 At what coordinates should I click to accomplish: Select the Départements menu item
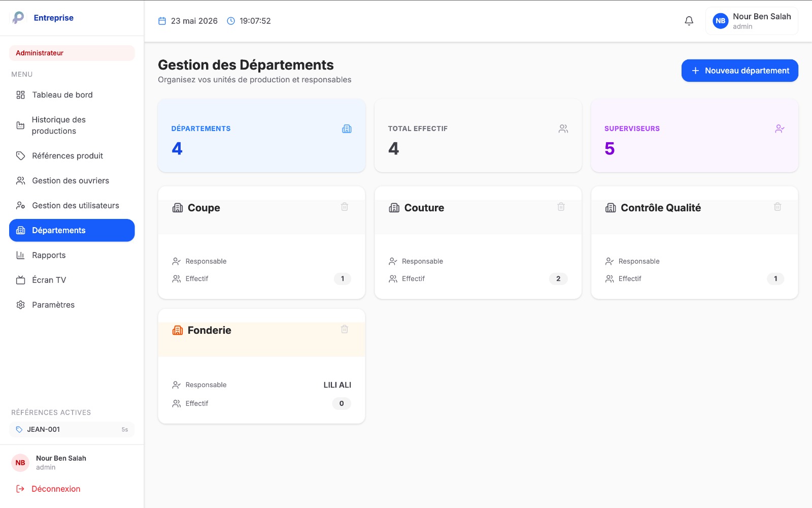(x=72, y=231)
